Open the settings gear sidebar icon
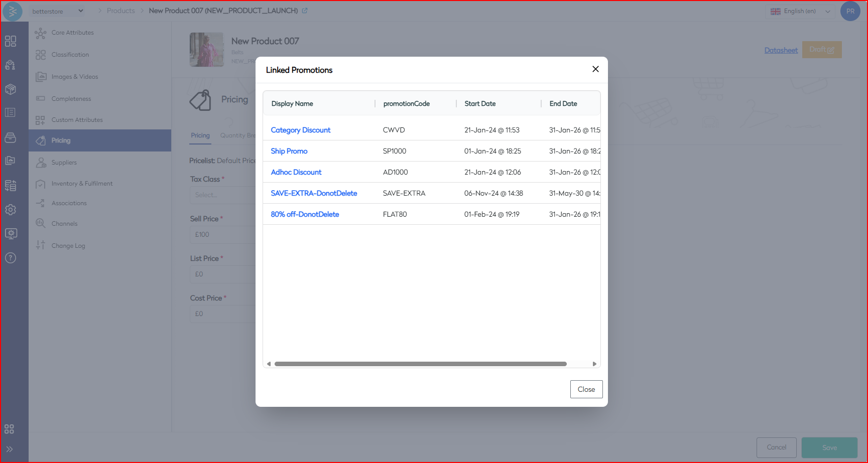Screen dimensions: 868x463 pos(11,210)
